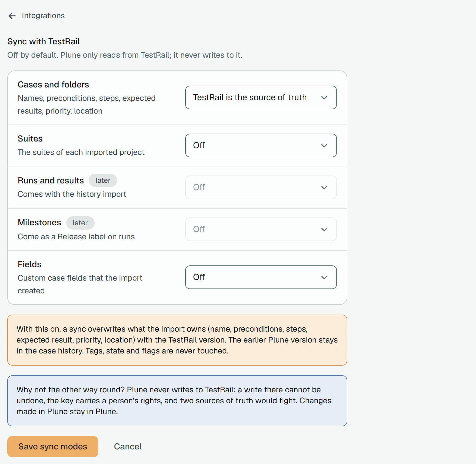Click the 'Sync with TestRail' heading
The width and height of the screenshot is (476, 464).
(x=44, y=42)
